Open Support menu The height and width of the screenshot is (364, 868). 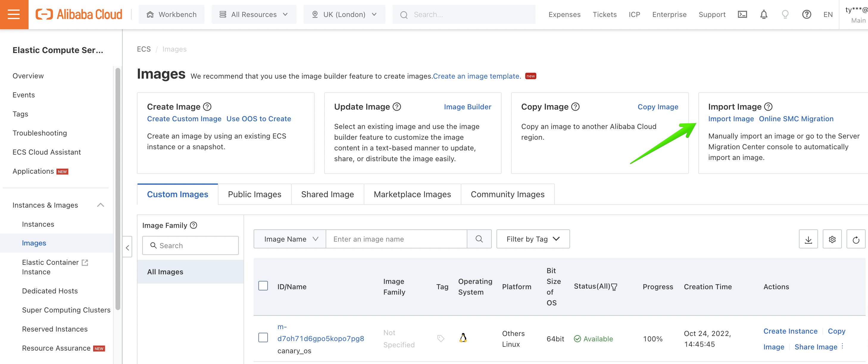coord(712,15)
